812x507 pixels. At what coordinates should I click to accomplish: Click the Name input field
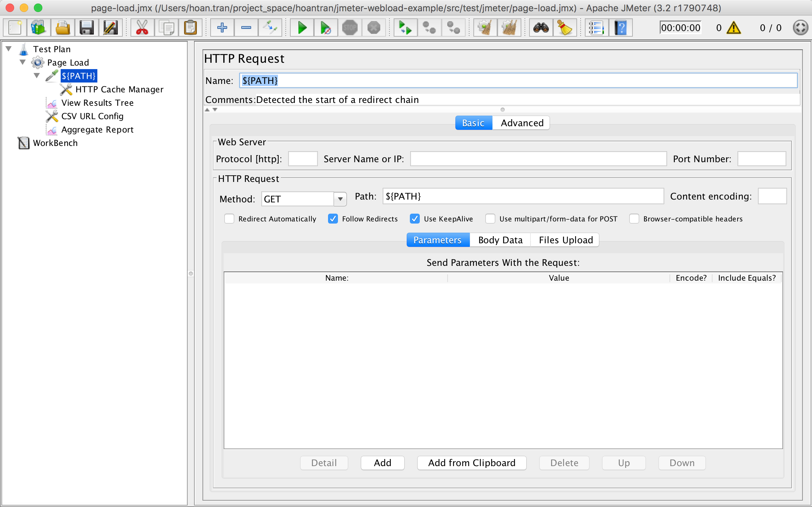point(519,81)
